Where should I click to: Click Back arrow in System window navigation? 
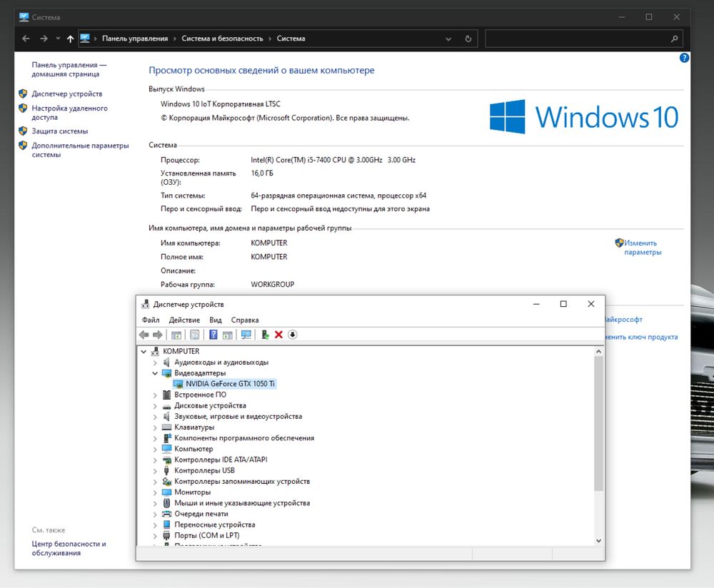(26, 39)
